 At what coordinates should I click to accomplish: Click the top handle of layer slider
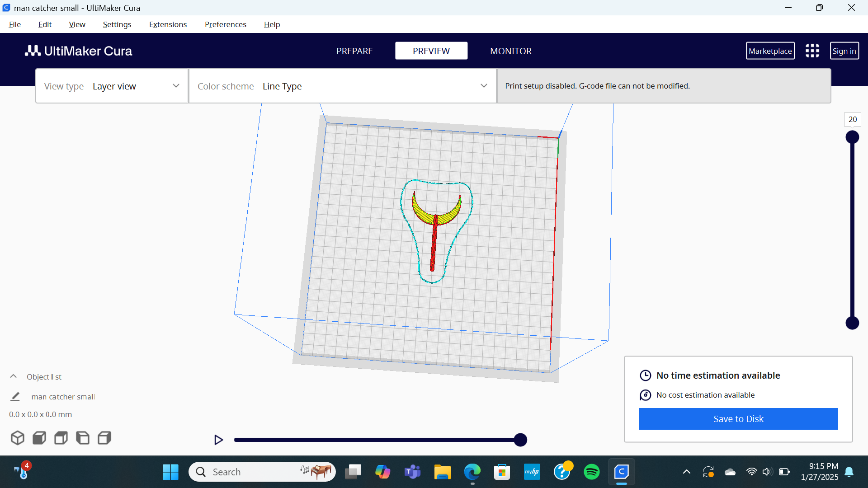point(852,137)
